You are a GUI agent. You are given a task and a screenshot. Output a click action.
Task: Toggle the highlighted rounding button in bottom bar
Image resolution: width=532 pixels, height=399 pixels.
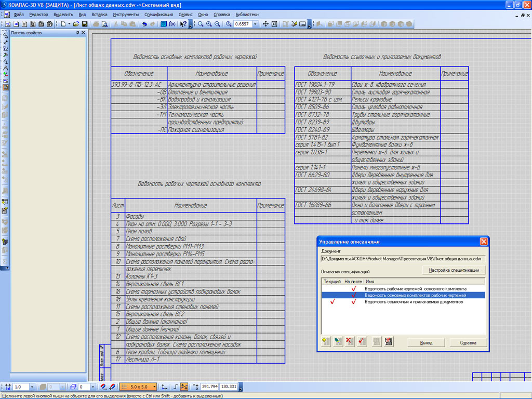pos(184,387)
